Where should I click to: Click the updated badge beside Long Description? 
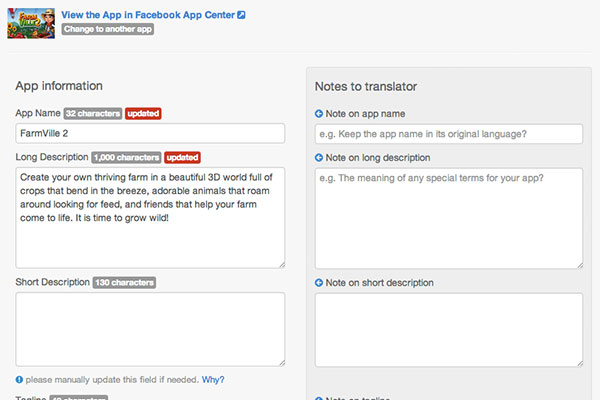[183, 158]
